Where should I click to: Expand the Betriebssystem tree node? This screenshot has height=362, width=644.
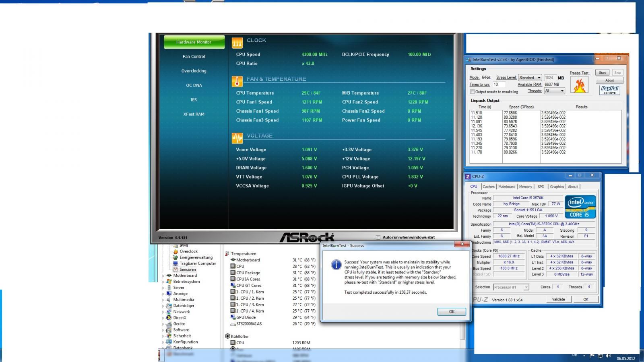tap(163, 282)
